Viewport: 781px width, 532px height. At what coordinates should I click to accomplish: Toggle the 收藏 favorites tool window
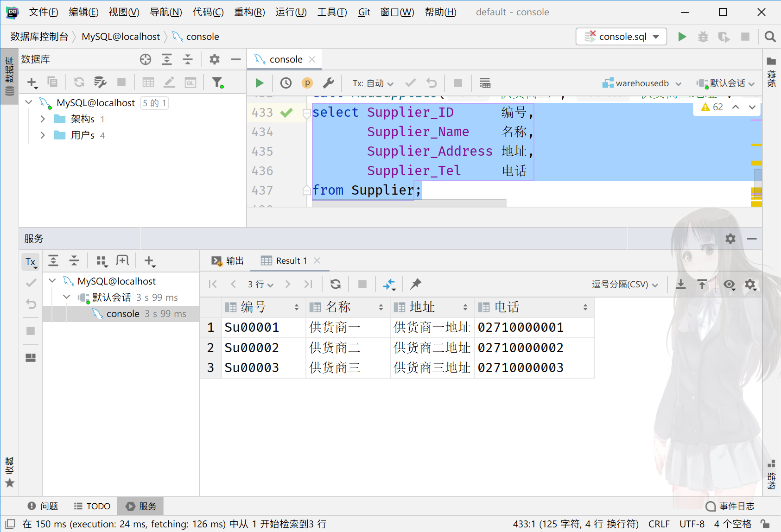tap(9, 472)
